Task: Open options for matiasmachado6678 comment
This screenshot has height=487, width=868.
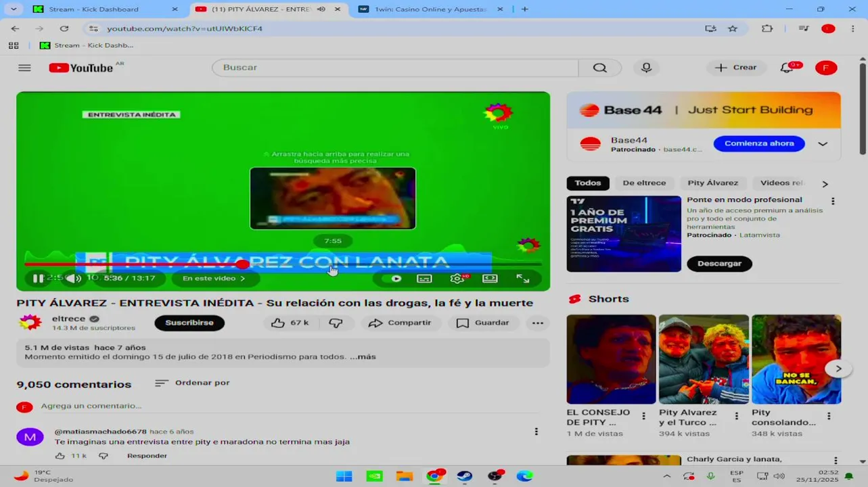Action: tap(536, 432)
